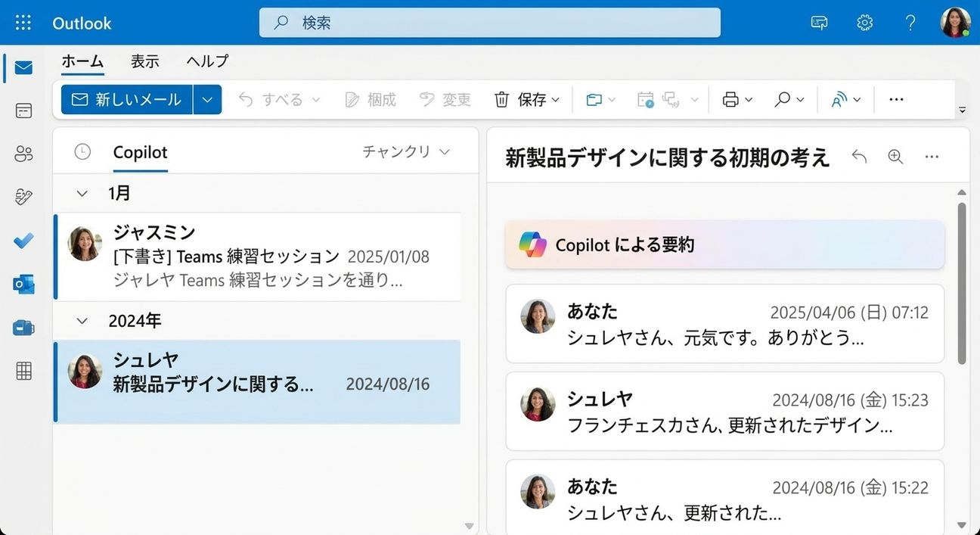Open Mail from the left sidebar
This screenshot has width=980, height=535.
(23, 68)
